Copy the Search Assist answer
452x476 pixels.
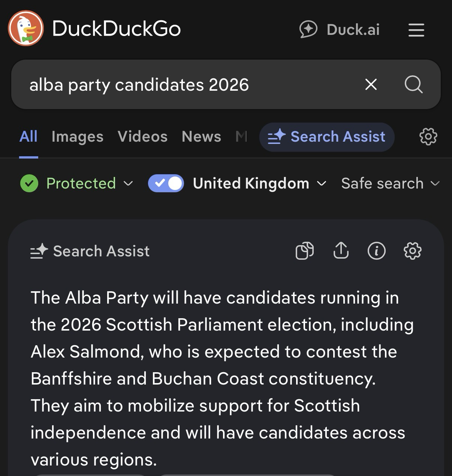[304, 251]
